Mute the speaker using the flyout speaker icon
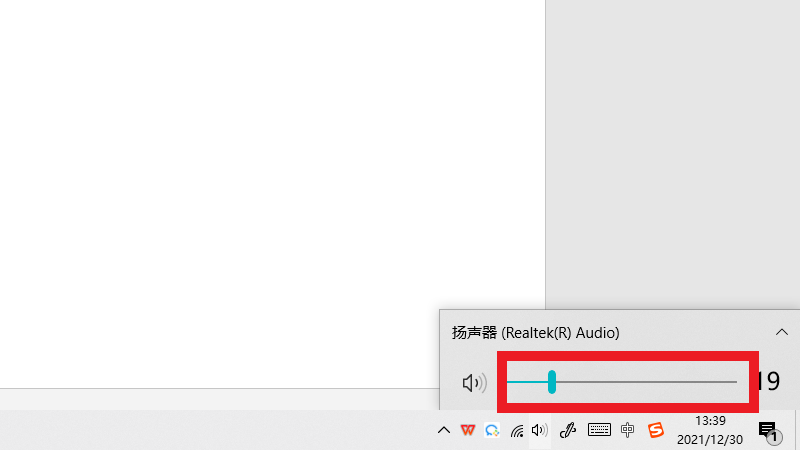The height and width of the screenshot is (450, 800). 473,382
